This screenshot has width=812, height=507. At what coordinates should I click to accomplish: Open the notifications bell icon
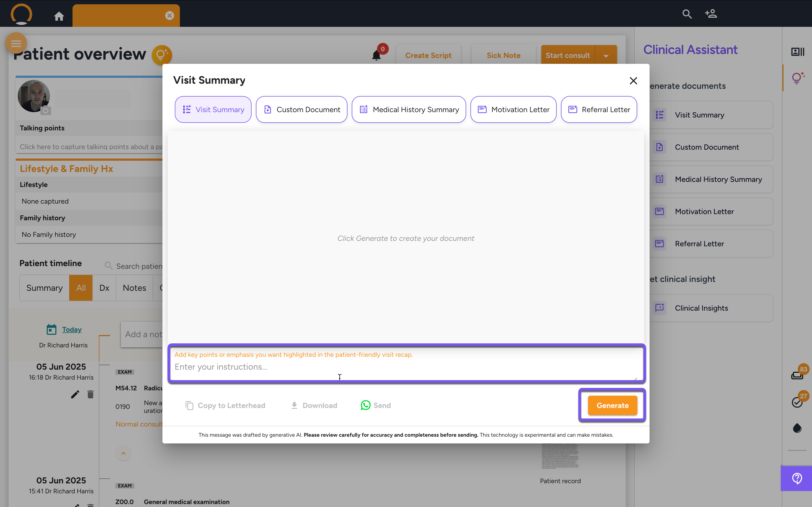pyautogui.click(x=376, y=55)
